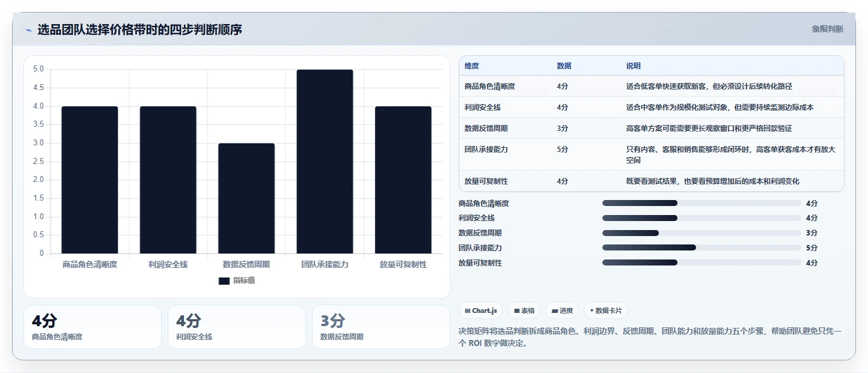Click the lightning icon beside the card title
The width and height of the screenshot is (868, 373).
28,29
